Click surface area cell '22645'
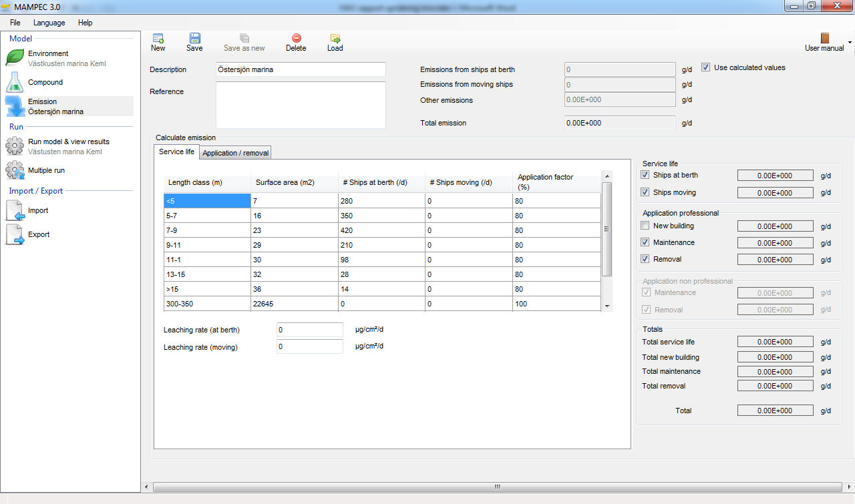855x504 pixels. tap(295, 304)
